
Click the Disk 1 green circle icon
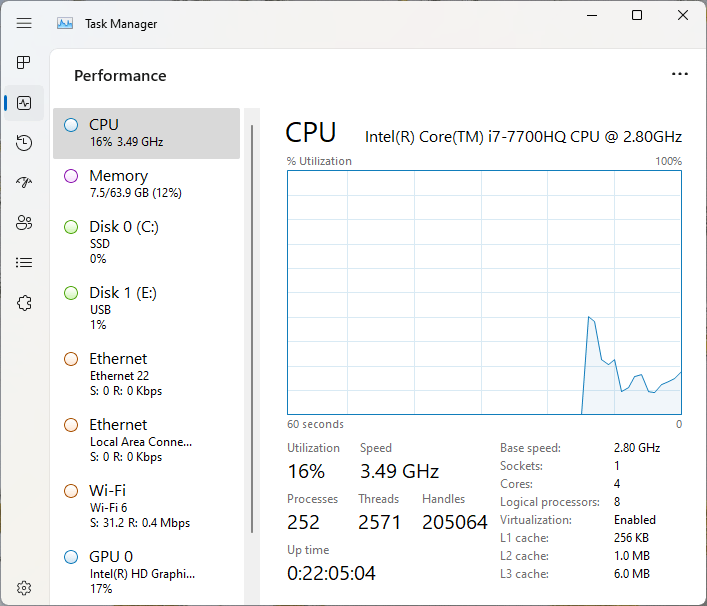coord(71,293)
